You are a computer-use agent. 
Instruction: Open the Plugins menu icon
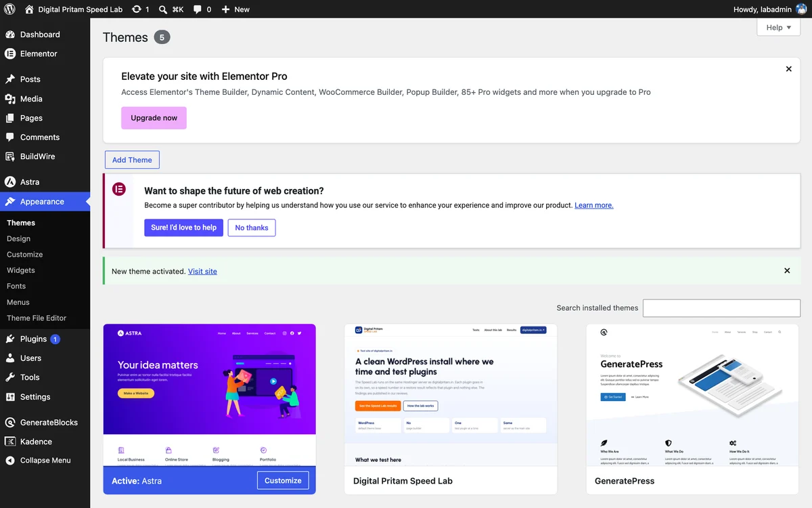point(10,339)
